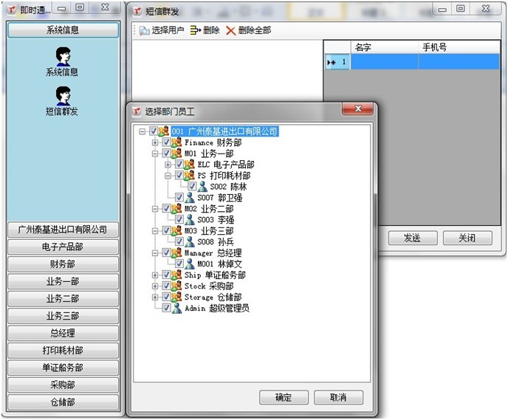The width and height of the screenshot is (508, 420).
Task: Click the 确定 button
Action: point(284,397)
